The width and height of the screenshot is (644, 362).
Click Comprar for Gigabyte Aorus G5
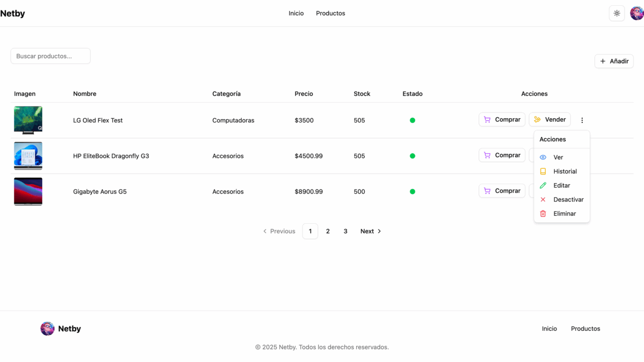(x=501, y=191)
